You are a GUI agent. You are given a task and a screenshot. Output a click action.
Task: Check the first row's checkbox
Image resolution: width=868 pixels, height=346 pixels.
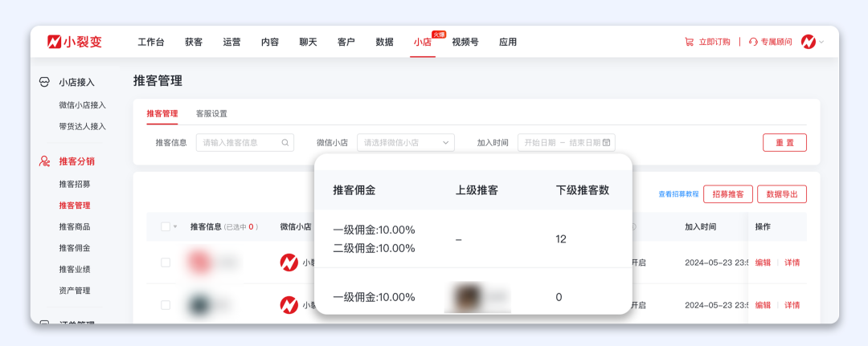166,263
